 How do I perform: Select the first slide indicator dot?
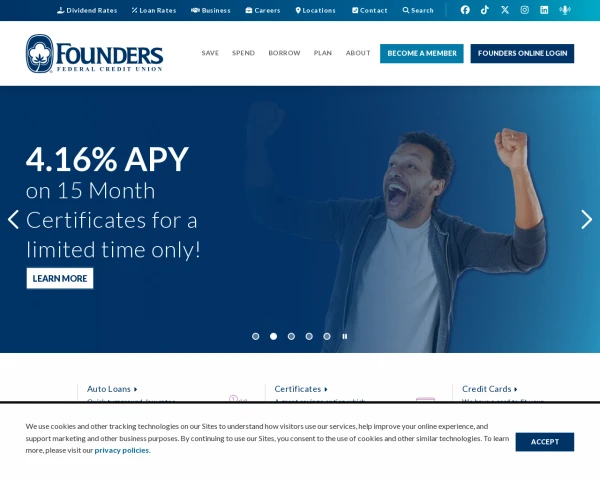click(256, 336)
